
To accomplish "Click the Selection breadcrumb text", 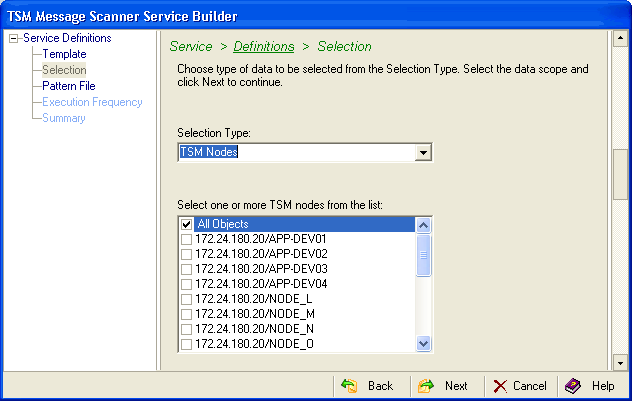I will (x=344, y=46).
